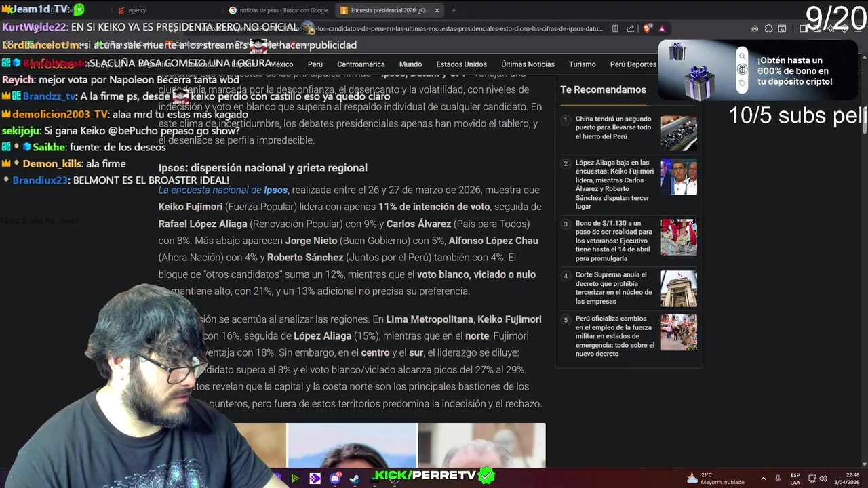Open the Perú menu item
Screen dimensions: 868x488
pyautogui.click(x=315, y=64)
